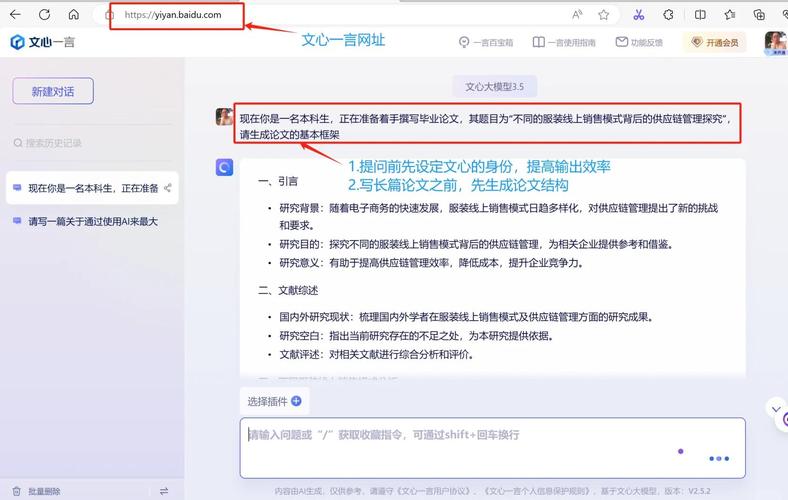Open the history chat 请写一篇关于通过使用AI

(93, 222)
